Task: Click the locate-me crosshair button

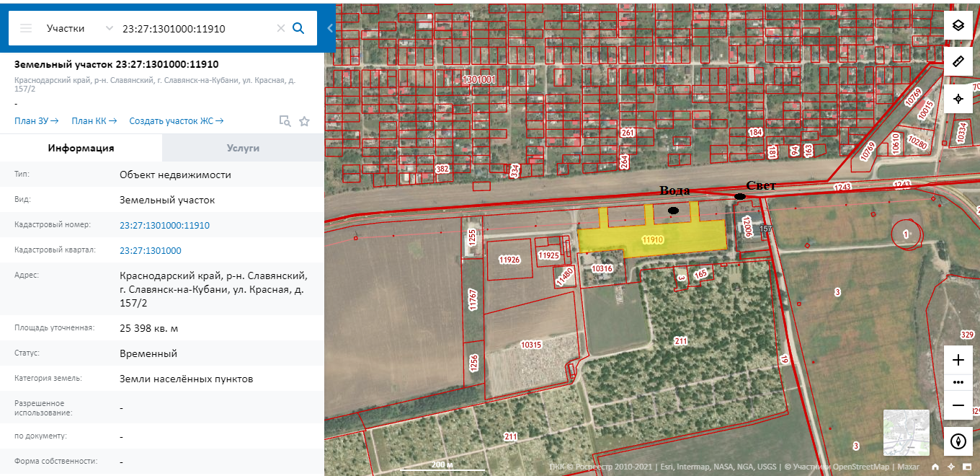Action: [x=958, y=99]
